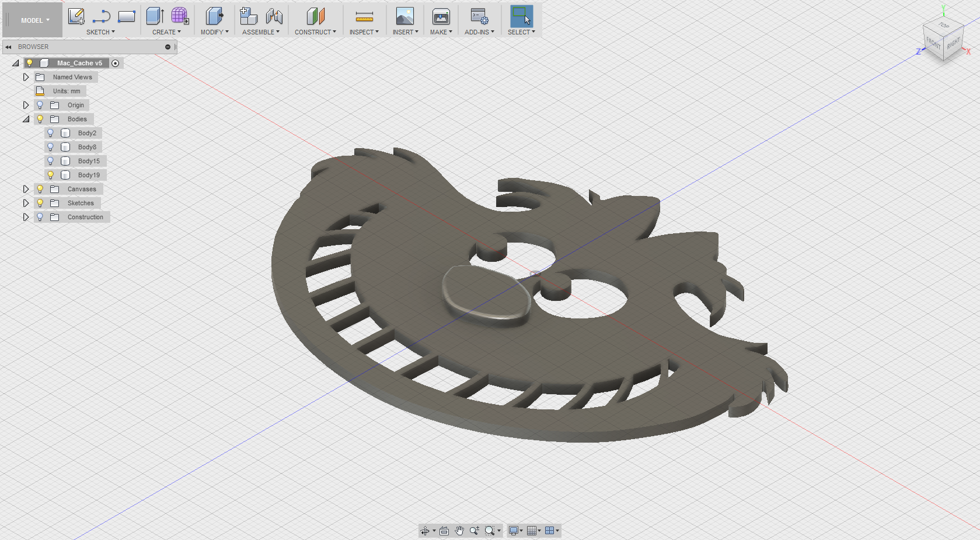Click the FRONT face of ViewCube
Viewport: 980px width, 540px height.
coord(933,43)
